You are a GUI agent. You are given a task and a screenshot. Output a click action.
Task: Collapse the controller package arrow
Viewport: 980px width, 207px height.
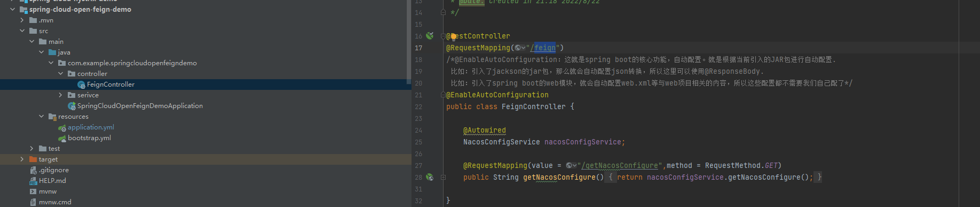point(60,73)
